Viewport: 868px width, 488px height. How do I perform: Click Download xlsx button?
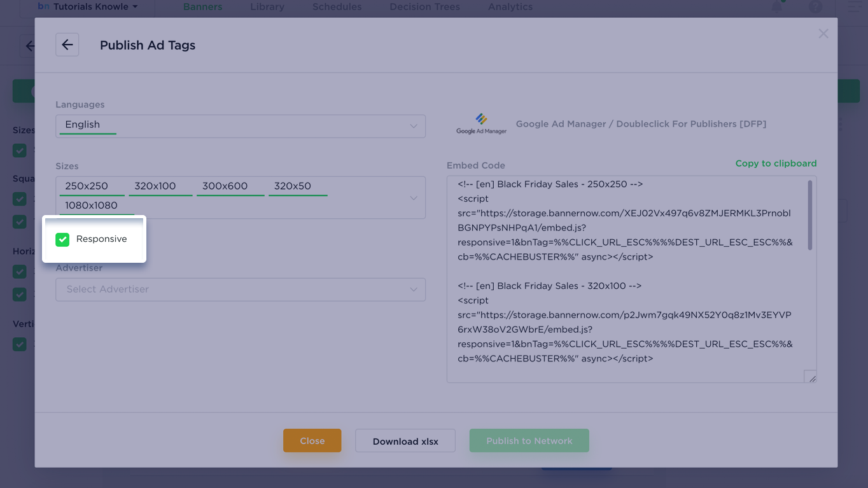click(x=405, y=441)
